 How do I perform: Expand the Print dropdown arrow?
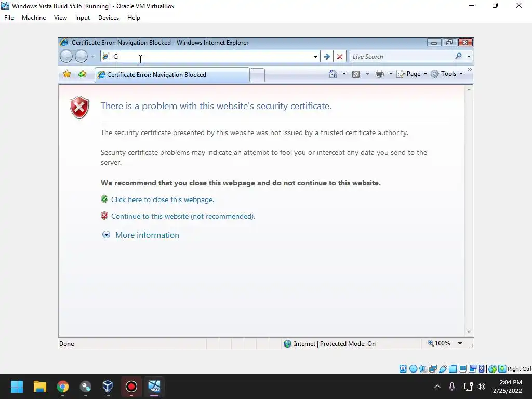(x=391, y=74)
